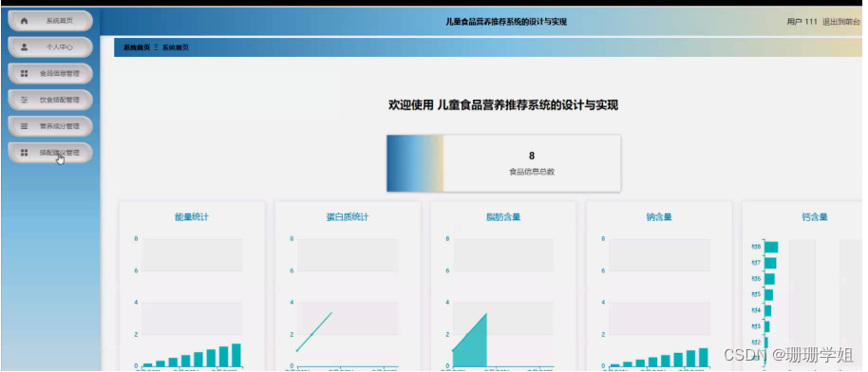Click the 材7 label in 钙含量 chart
Viewport: 868px width, 372px height.
pyautogui.click(x=756, y=263)
